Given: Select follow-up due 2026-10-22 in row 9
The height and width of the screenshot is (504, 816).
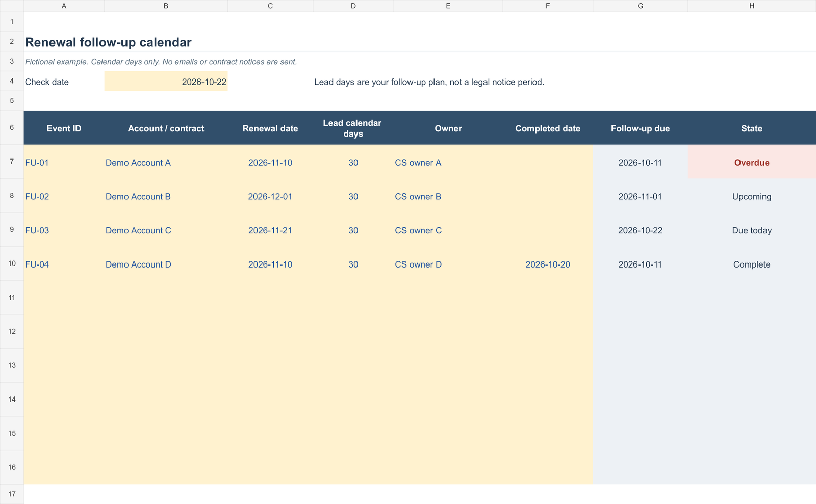Looking at the screenshot, I should pos(640,230).
